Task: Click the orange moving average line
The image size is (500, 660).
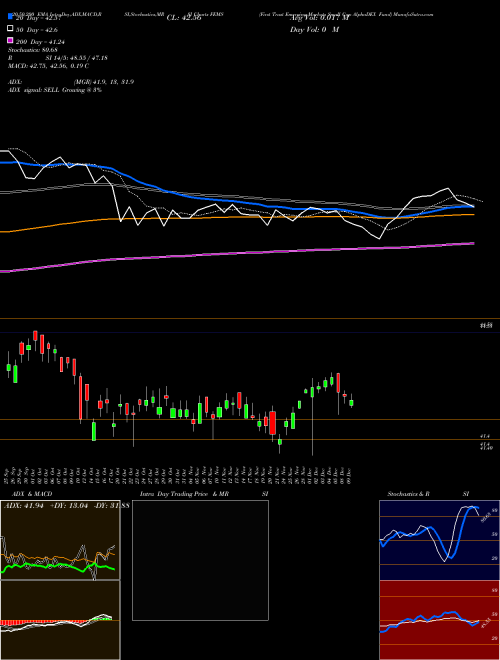Action: point(236,217)
